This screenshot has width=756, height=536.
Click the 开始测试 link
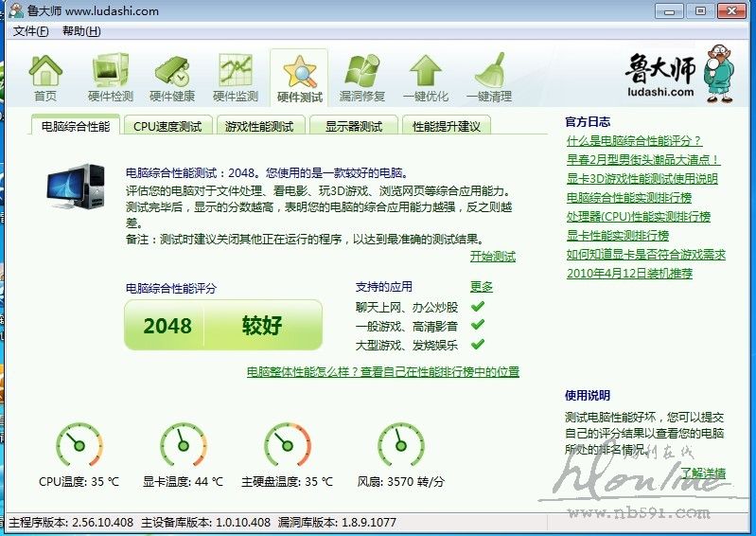coord(492,257)
